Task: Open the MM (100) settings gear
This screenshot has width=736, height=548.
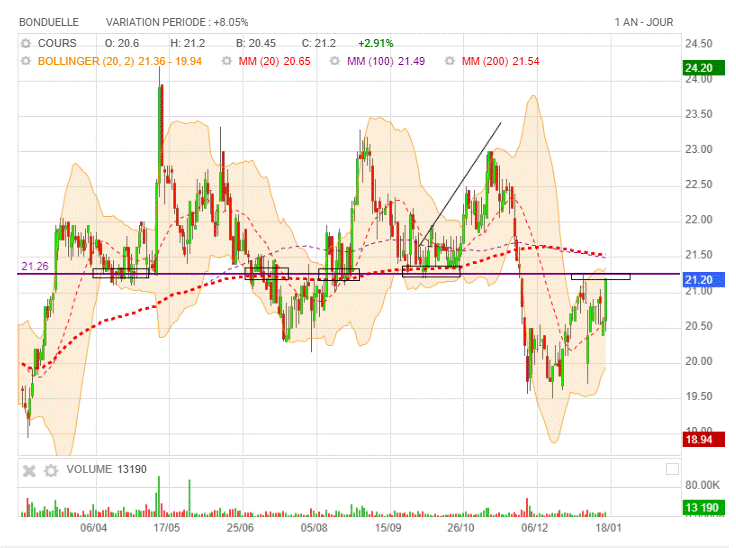Action: (335, 61)
